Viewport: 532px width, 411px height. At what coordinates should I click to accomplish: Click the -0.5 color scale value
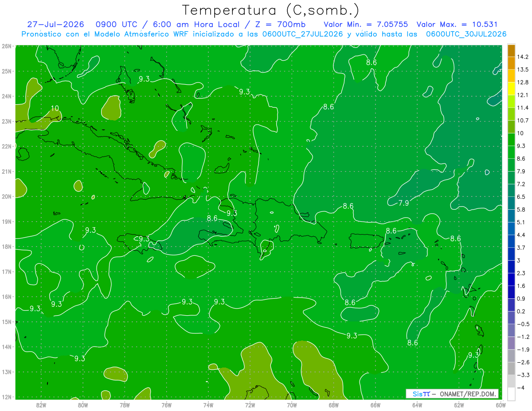tap(523, 324)
